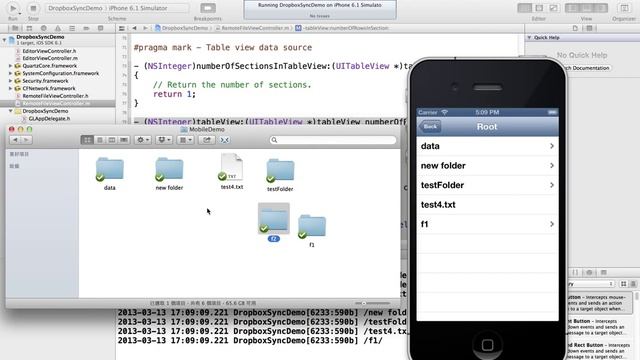The width and height of the screenshot is (640, 360).
Task: Switch to Assistant editor mode
Action: tap(539, 8)
